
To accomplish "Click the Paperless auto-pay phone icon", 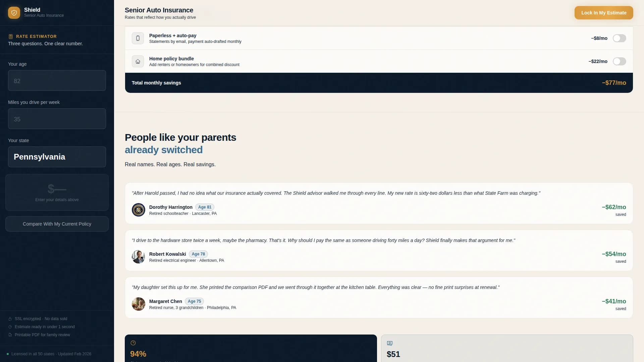I will [138, 38].
